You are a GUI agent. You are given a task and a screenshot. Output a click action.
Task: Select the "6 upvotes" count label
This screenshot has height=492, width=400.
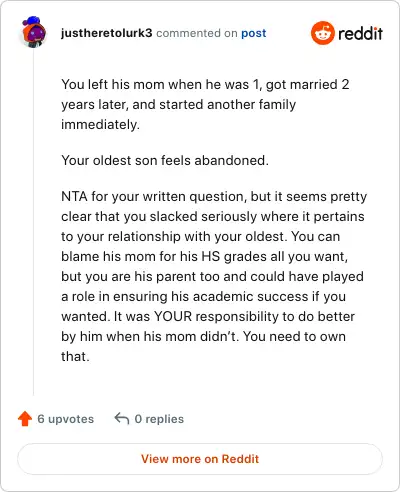point(65,419)
